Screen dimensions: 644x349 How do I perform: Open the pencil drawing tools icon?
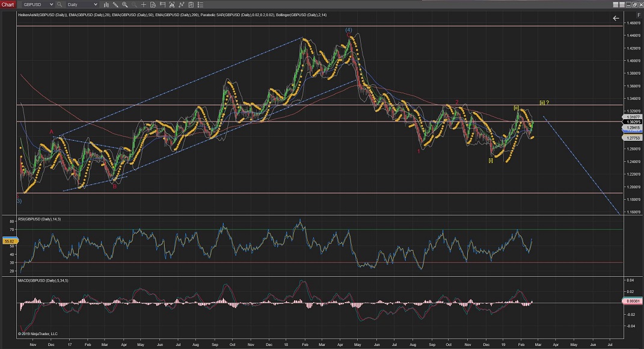pos(115,4)
